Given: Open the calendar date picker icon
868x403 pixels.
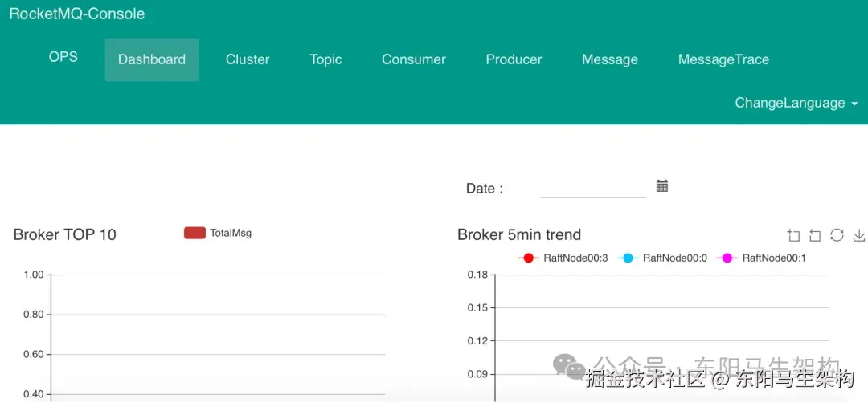Looking at the screenshot, I should [662, 186].
